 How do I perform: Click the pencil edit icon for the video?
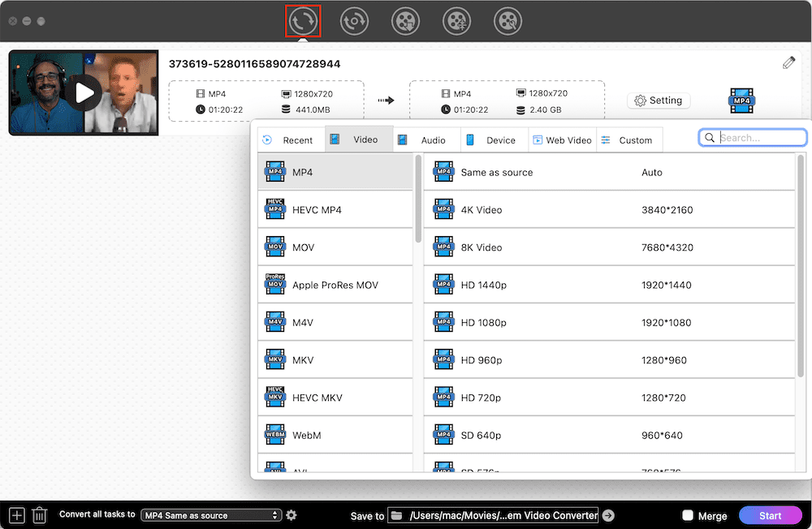[x=788, y=63]
